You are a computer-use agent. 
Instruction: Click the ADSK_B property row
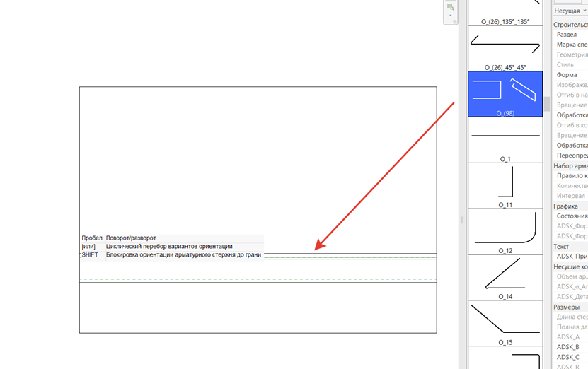pyautogui.click(x=570, y=347)
